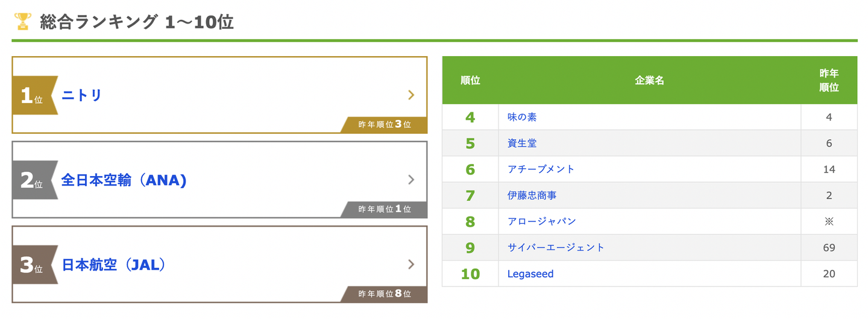Select 資生堂 in the ranking table

click(522, 143)
